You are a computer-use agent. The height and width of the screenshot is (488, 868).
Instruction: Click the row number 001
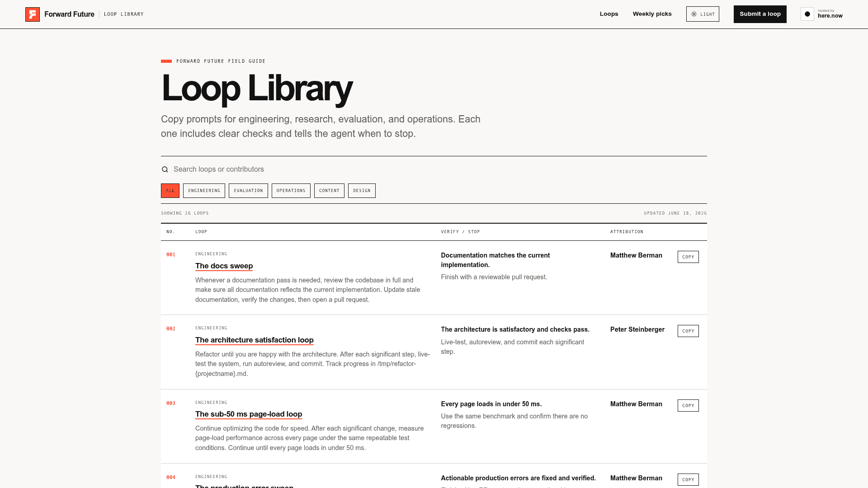[x=171, y=255]
